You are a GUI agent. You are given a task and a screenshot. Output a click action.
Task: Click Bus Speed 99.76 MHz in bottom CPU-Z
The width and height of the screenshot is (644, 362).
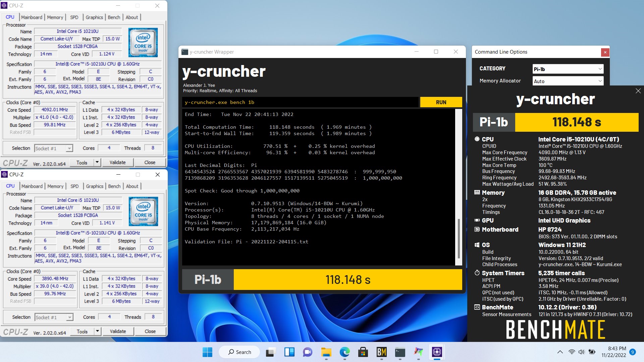tap(55, 294)
